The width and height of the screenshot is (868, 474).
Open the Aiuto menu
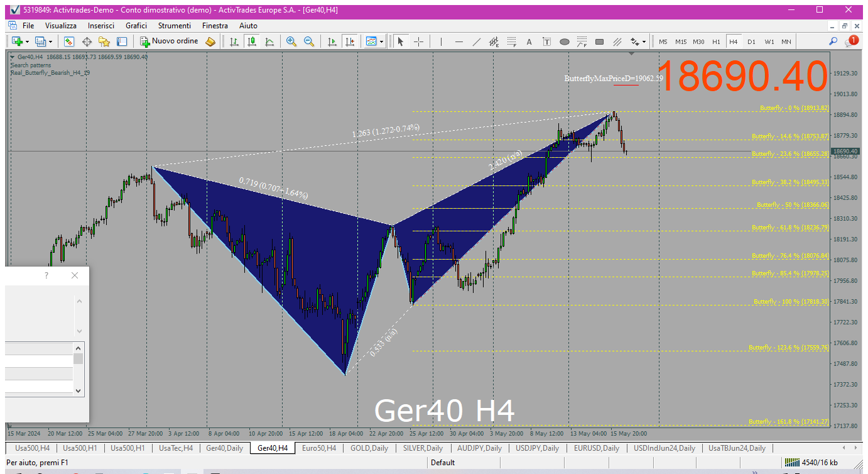248,26
